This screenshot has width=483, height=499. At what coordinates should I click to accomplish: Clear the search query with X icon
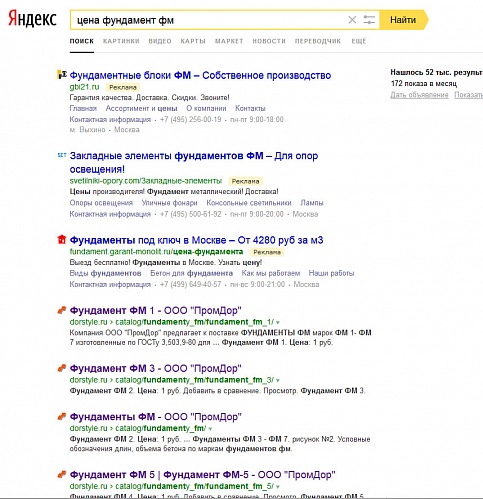pyautogui.click(x=352, y=20)
